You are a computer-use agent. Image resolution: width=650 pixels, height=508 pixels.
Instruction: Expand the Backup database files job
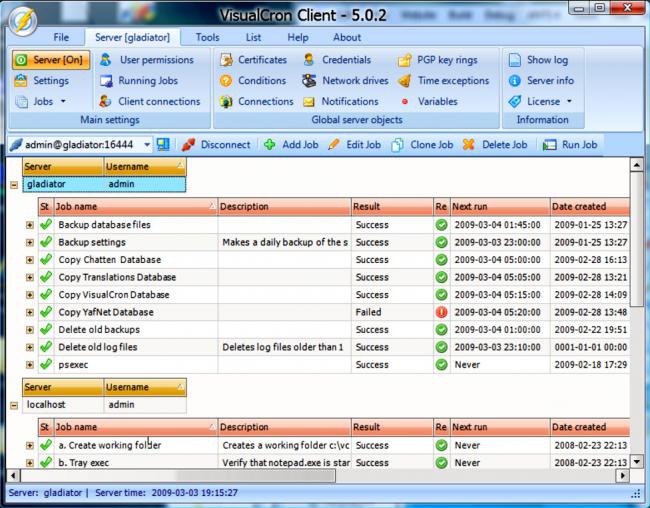29,225
